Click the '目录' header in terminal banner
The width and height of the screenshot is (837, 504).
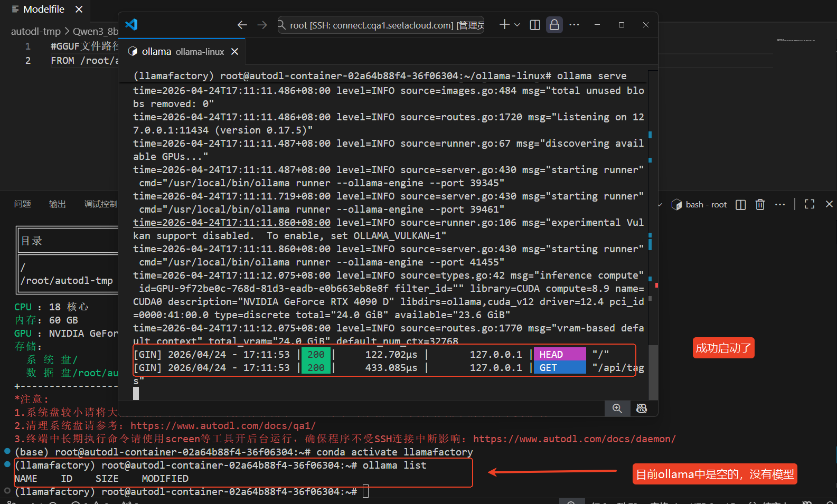(32, 241)
